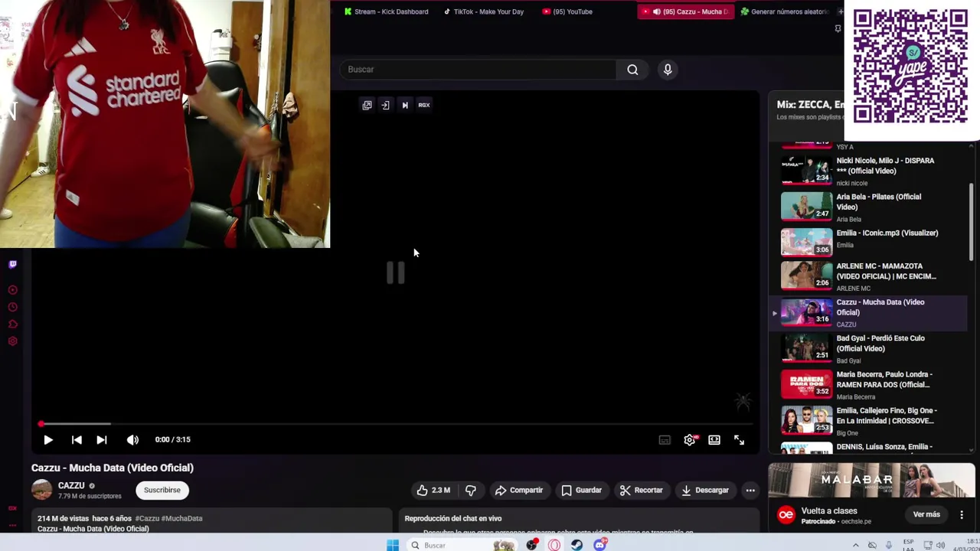The image size is (980, 551).
Task: Click the sign-in arrow icon above player
Action: [x=385, y=105]
